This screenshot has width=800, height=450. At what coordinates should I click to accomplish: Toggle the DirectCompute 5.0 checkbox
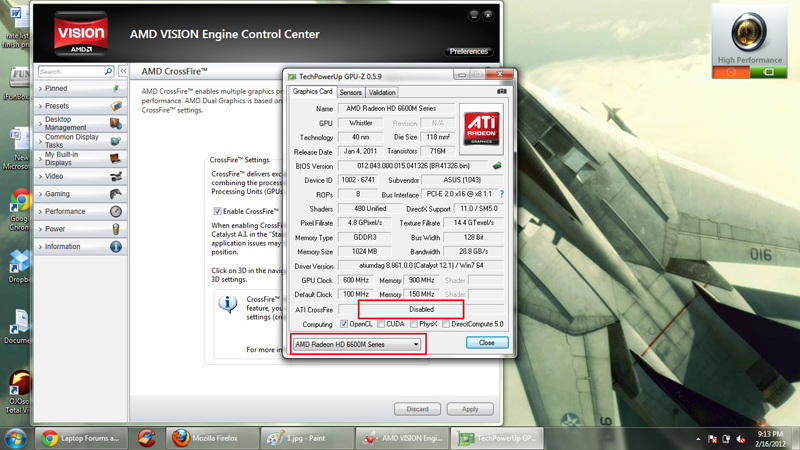tap(446, 324)
